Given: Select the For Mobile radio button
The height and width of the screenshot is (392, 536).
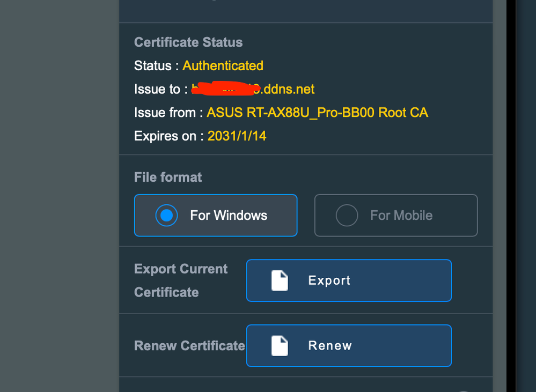Looking at the screenshot, I should [x=347, y=215].
